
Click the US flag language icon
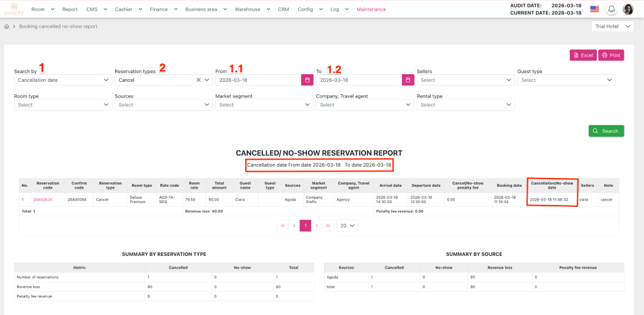coord(594,9)
